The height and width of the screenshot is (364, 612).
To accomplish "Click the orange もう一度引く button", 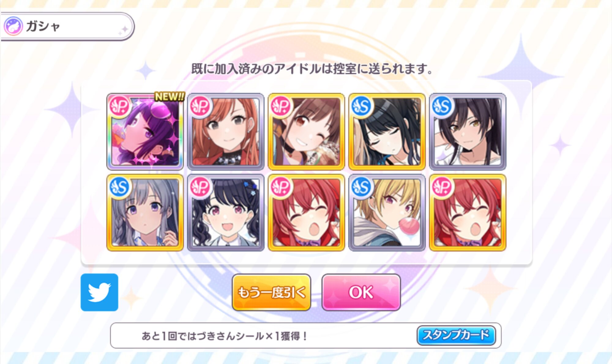I will pyautogui.click(x=271, y=292).
